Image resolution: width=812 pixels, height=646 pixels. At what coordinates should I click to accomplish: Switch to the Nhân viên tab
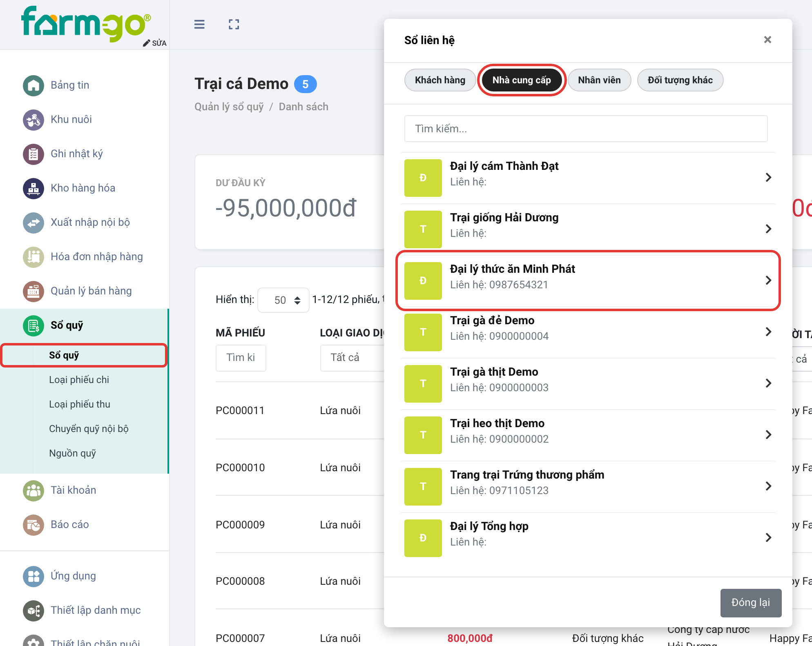[599, 80]
